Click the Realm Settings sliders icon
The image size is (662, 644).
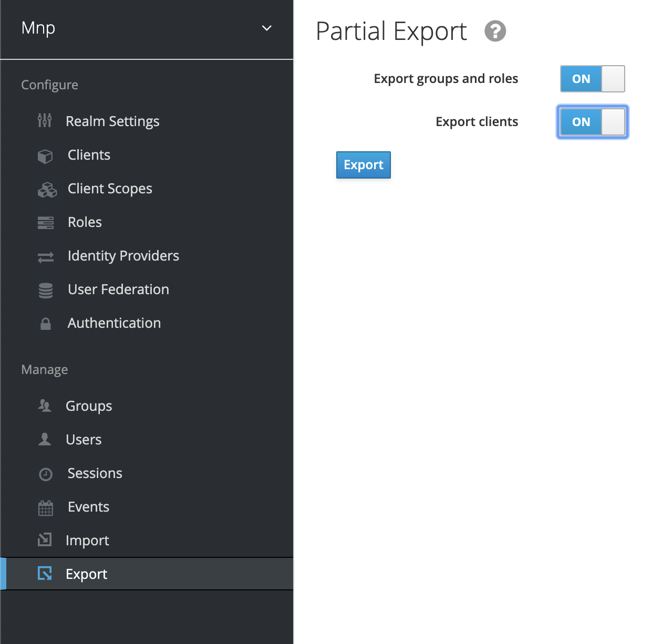pyautogui.click(x=45, y=121)
